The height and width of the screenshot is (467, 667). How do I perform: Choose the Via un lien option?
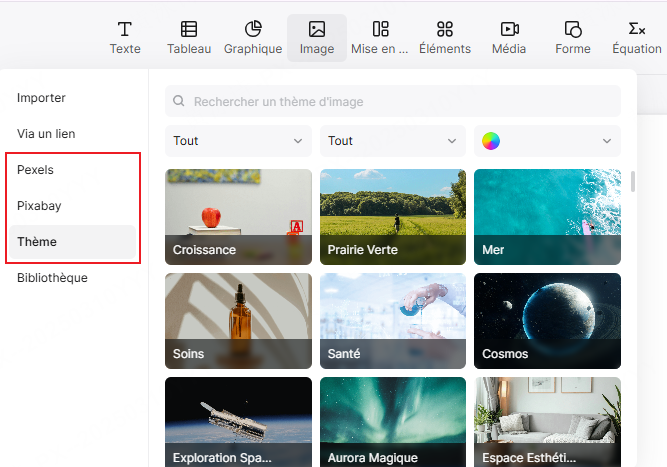[x=46, y=134]
